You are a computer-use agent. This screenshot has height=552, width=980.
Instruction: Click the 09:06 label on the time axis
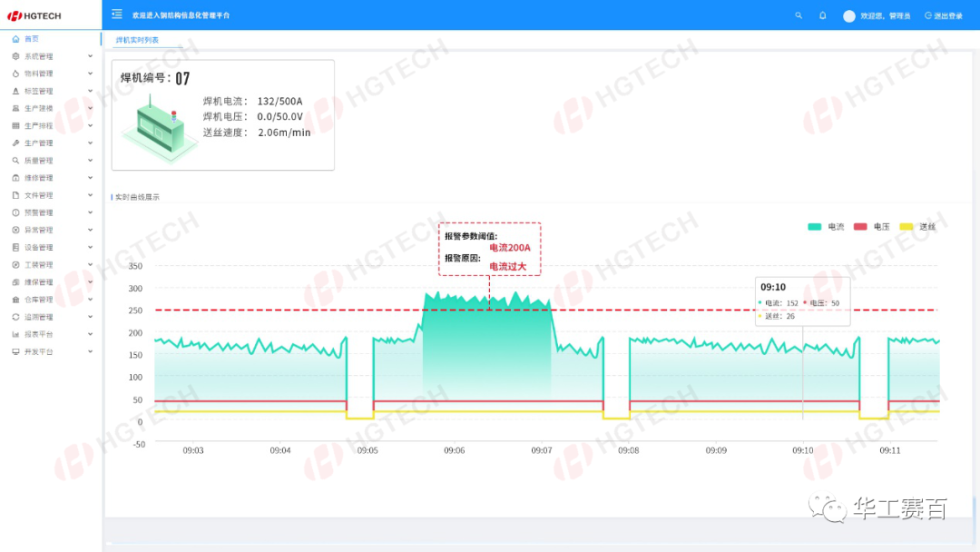click(454, 450)
